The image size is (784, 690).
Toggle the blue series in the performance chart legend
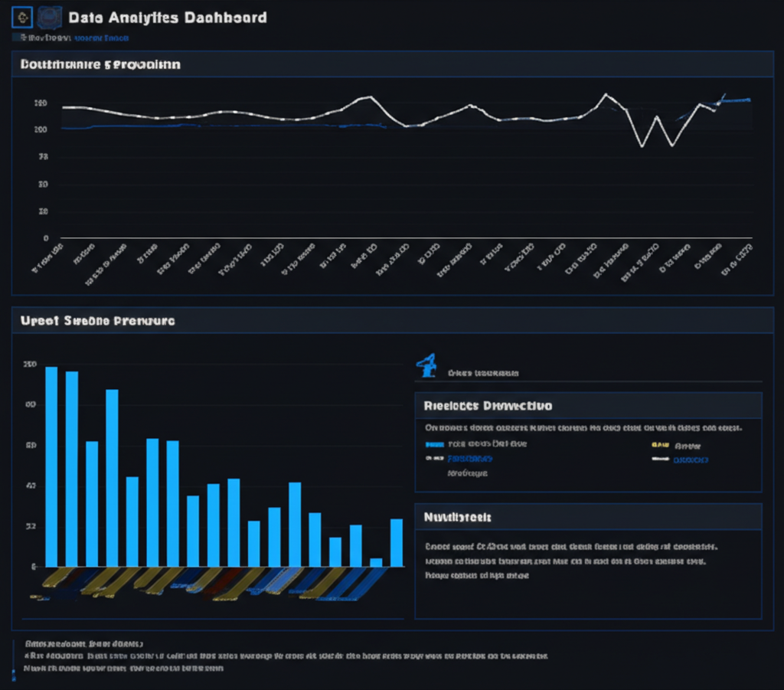click(x=434, y=445)
